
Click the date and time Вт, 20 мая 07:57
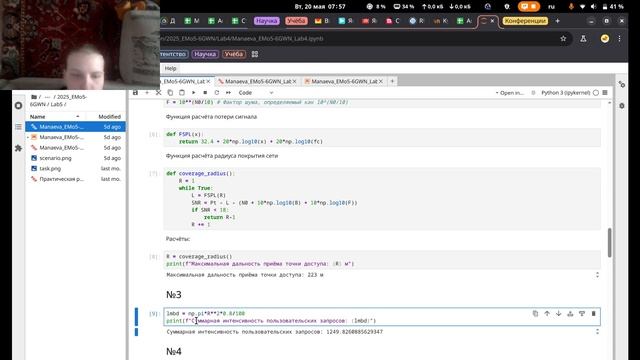[x=320, y=7]
